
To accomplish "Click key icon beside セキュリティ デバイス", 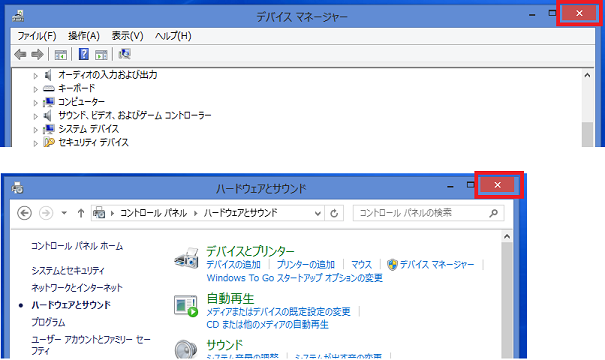I will coord(49,142).
